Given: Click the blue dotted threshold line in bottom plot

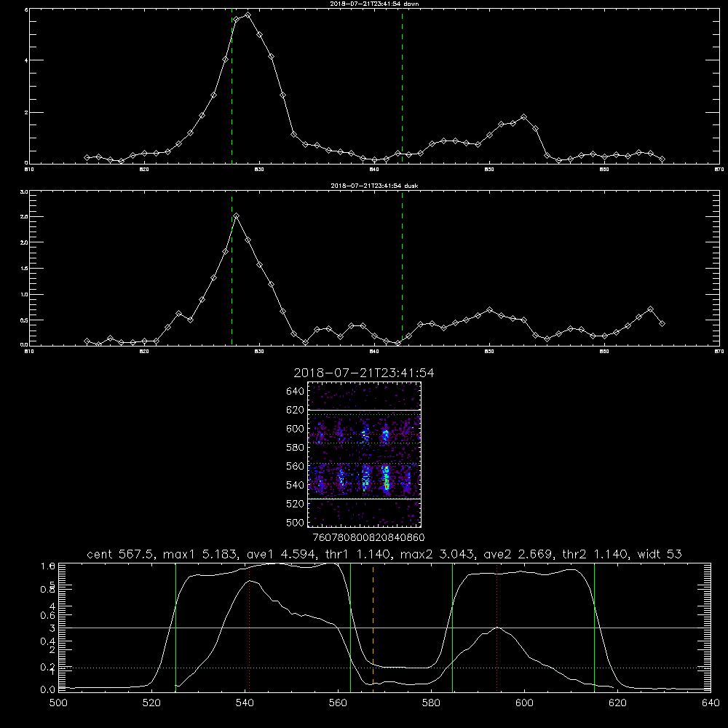Looking at the screenshot, I should click(x=384, y=668).
